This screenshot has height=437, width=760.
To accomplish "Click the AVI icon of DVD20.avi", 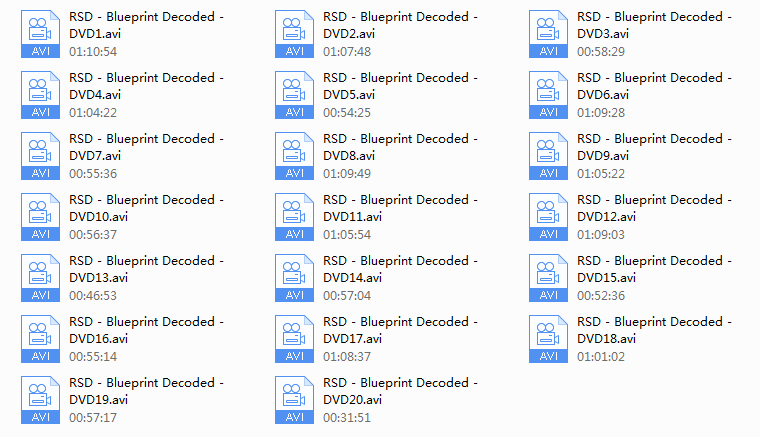I will coord(294,401).
